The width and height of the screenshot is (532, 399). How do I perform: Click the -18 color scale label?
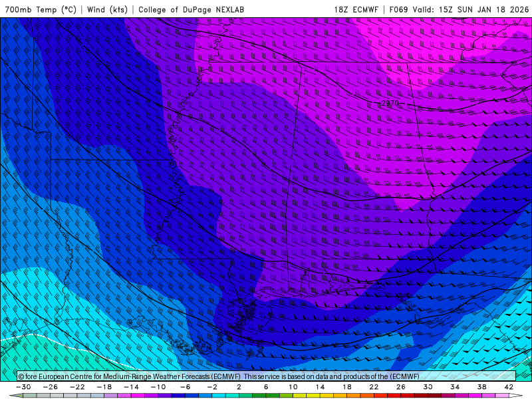(x=104, y=387)
